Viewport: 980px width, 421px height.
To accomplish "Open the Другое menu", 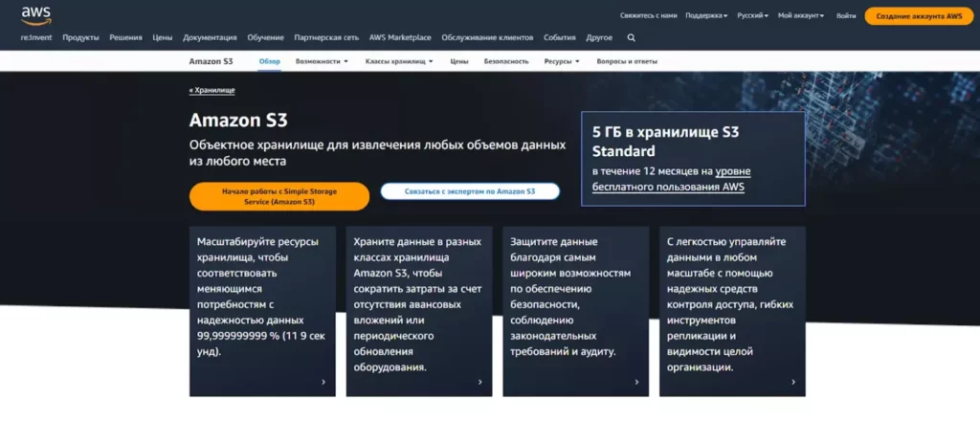I will [x=599, y=37].
